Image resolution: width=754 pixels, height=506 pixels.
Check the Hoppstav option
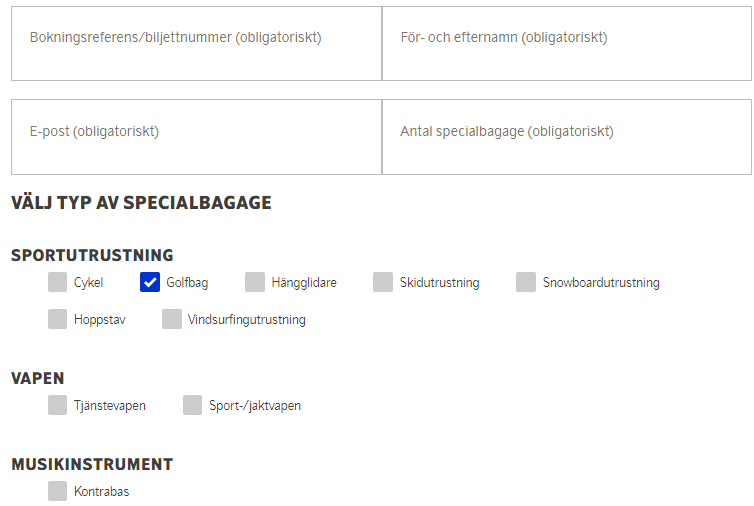tap(58, 320)
